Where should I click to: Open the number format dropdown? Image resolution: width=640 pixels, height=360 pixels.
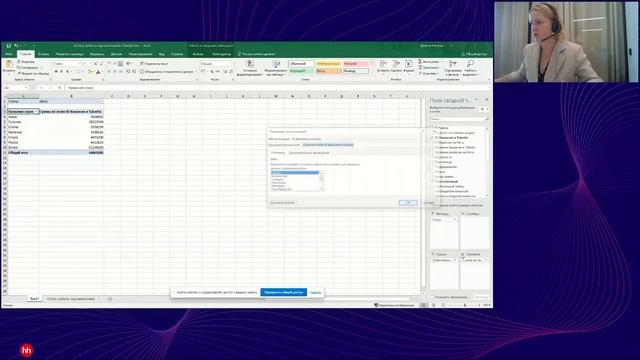(x=232, y=64)
